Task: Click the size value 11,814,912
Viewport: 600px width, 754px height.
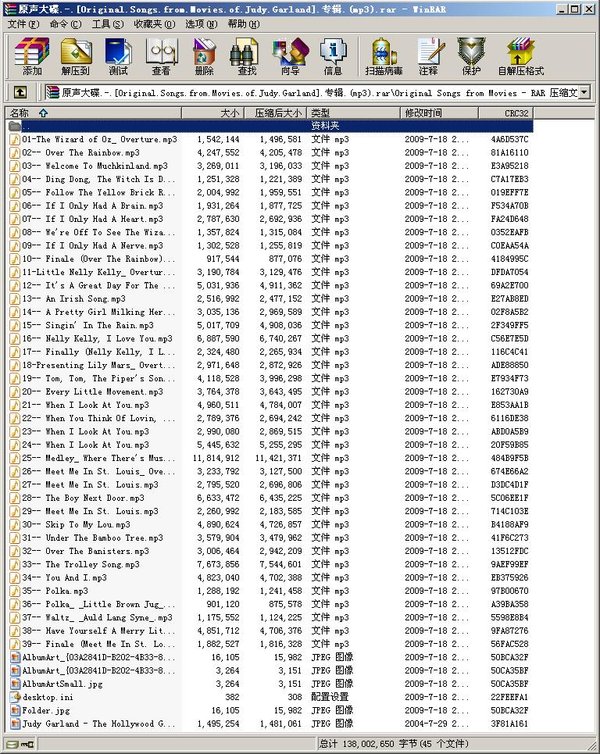Action: [x=216, y=458]
